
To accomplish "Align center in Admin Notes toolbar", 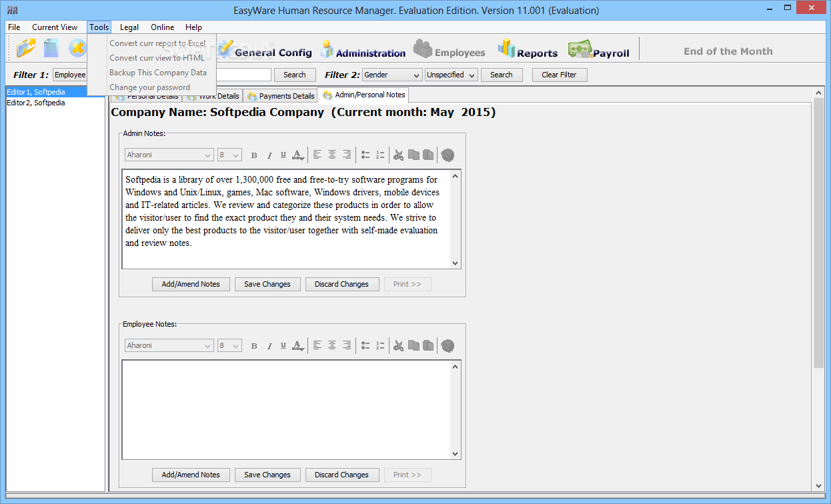I will coord(332,155).
